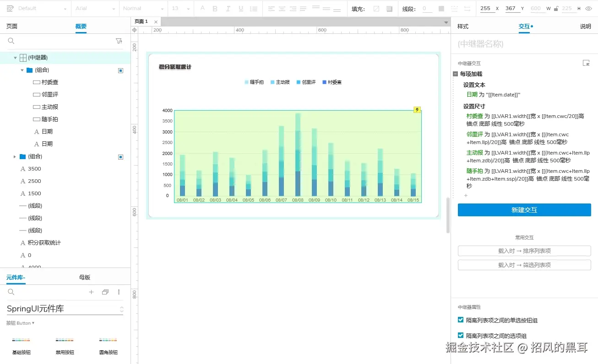Toggle italic text formatting
The height and width of the screenshot is (364, 598).
point(228,8)
